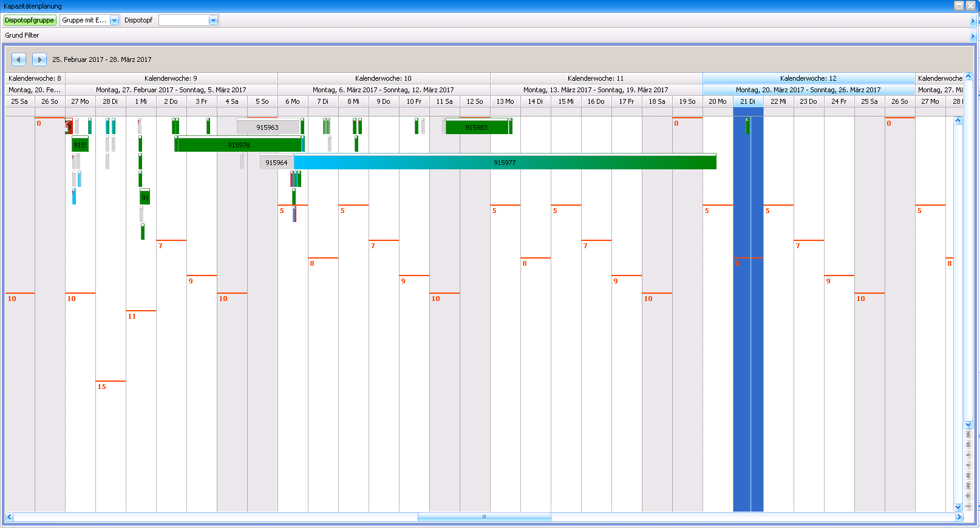Screen dimensions: 980x528
Task: Click the single up-arrow navigation icon
Action: 968,455
